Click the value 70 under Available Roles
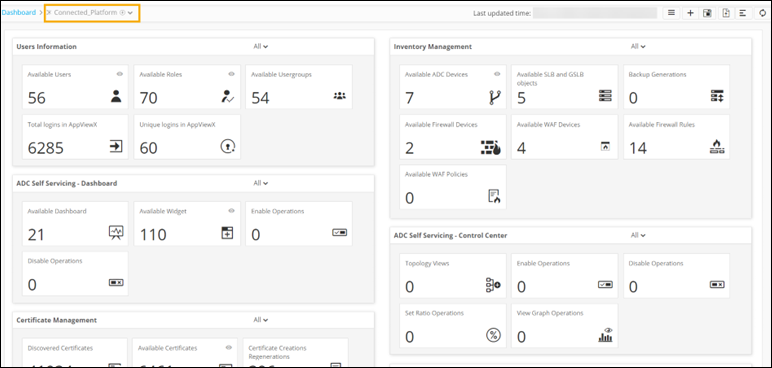The height and width of the screenshot is (368, 772). [x=148, y=98]
